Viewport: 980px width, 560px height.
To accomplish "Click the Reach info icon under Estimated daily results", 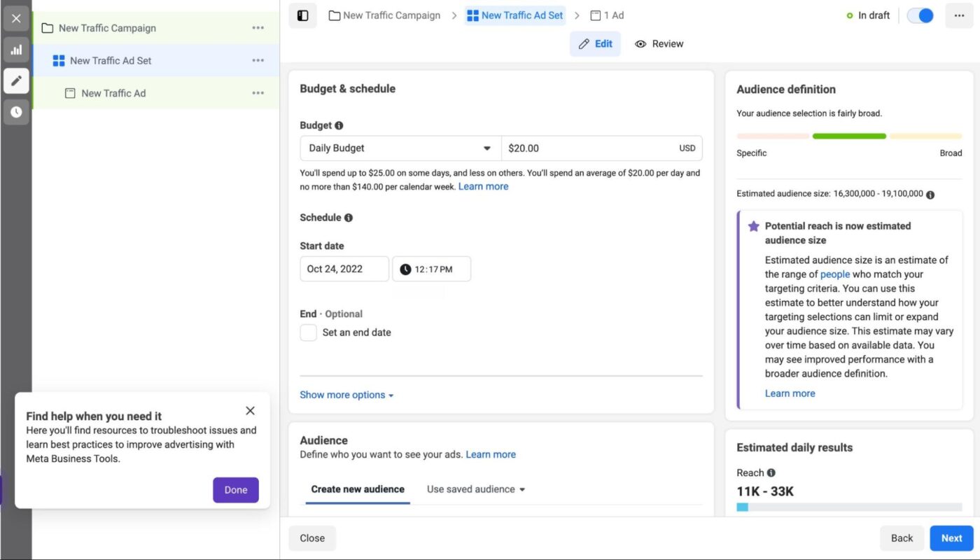I will [x=772, y=472].
